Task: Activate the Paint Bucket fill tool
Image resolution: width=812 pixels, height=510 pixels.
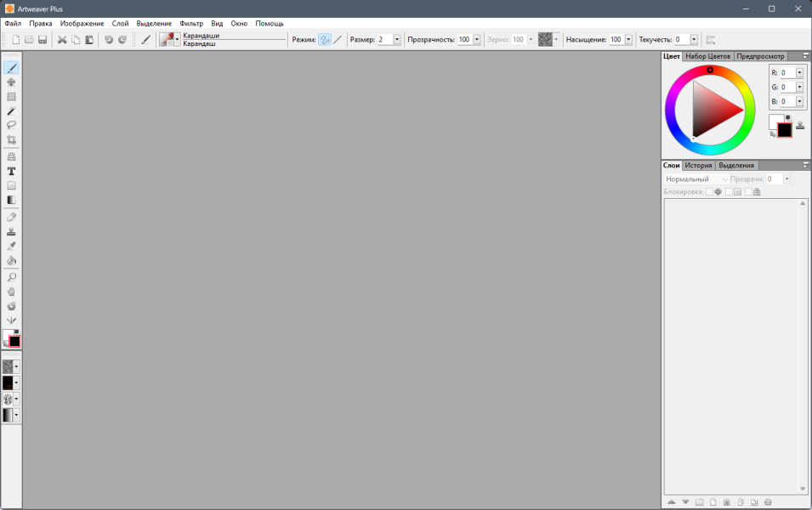Action: 11,260
